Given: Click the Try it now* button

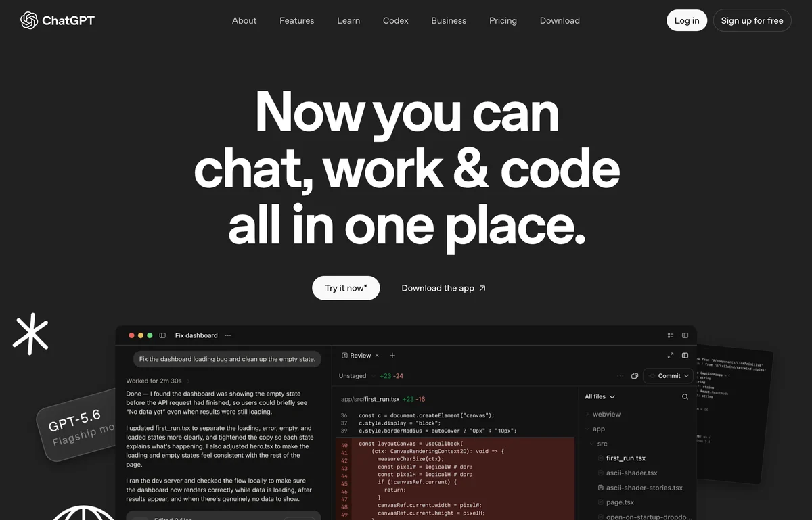Looking at the screenshot, I should tap(346, 288).
